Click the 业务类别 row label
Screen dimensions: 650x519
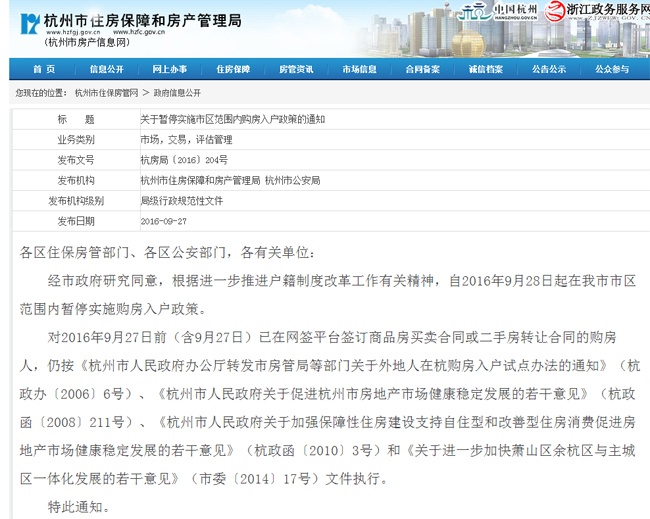coord(76,140)
